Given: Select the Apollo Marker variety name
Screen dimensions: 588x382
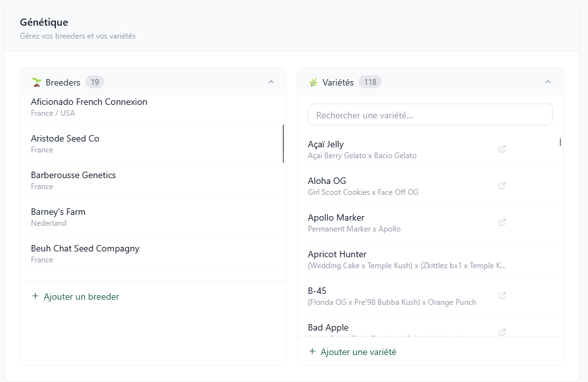Looking at the screenshot, I should pyautogui.click(x=336, y=217).
